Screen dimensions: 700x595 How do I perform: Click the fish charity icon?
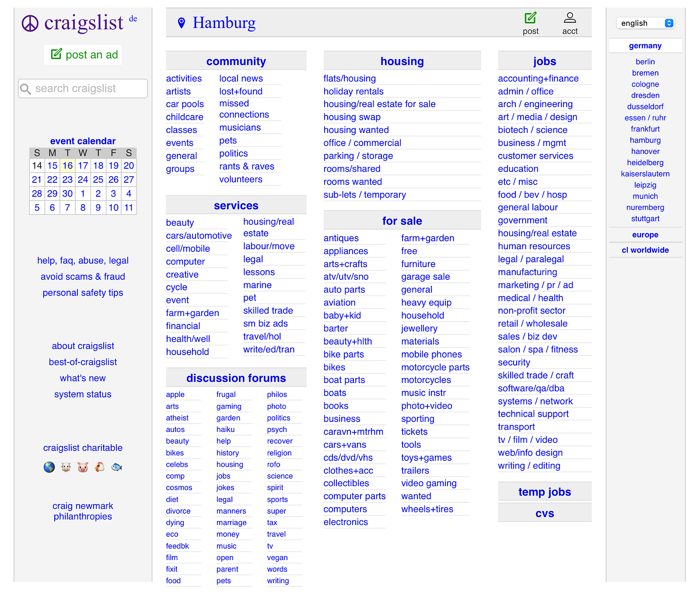coord(116,467)
